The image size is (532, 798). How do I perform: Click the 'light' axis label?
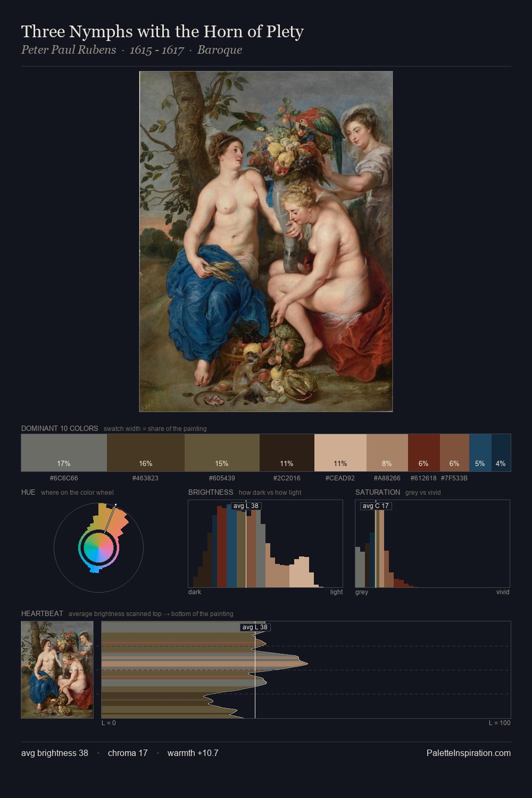tap(337, 592)
